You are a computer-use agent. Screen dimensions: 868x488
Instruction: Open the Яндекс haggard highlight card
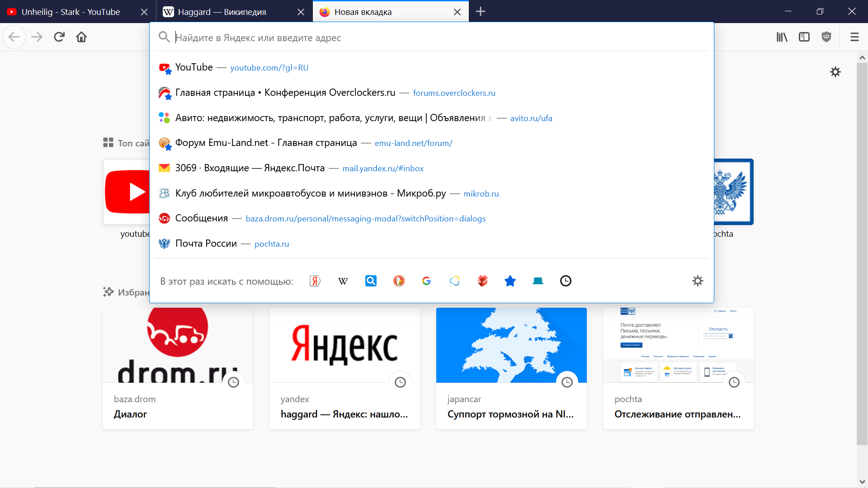(344, 368)
